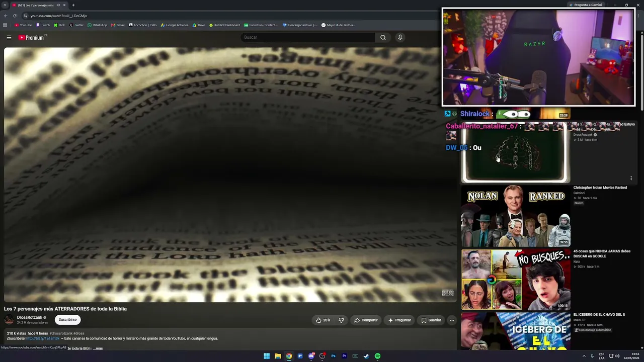This screenshot has height=362, width=644.
Task: Open Christopher Nolan Movies Ranked thumbnail
Action: [516, 216]
